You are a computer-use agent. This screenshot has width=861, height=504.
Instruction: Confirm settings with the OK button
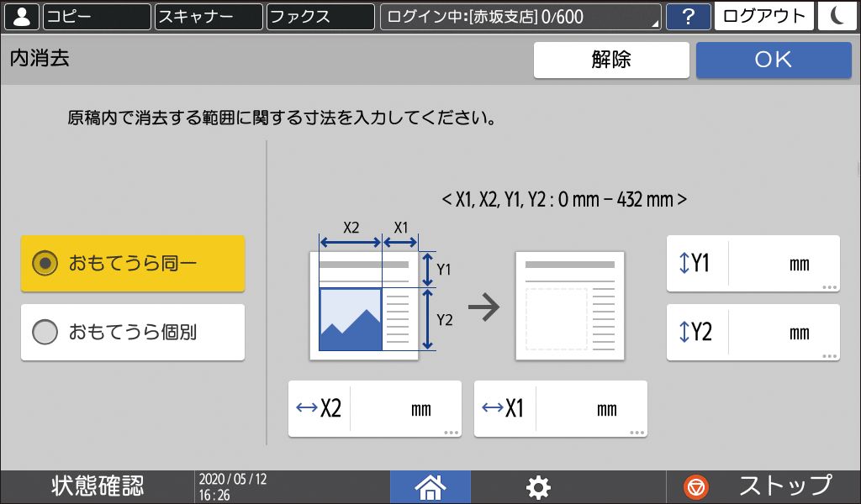(x=773, y=60)
